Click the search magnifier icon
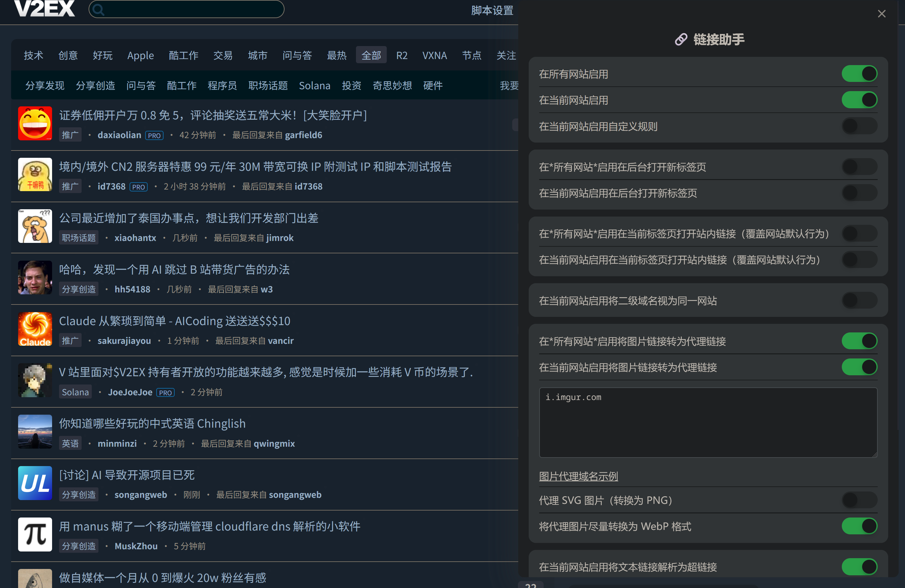905x588 pixels. pyautogui.click(x=98, y=9)
